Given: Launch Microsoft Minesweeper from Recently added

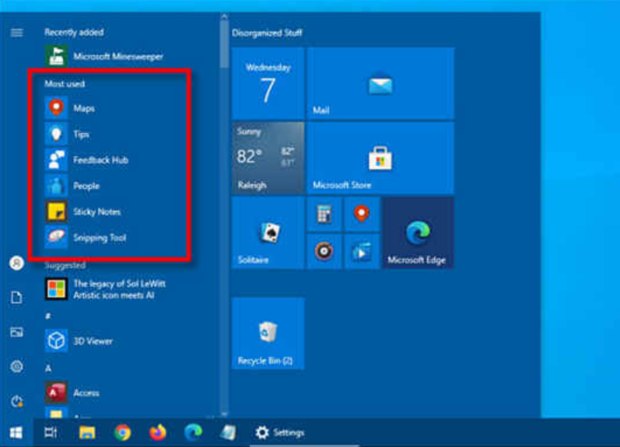Looking at the screenshot, I should pos(104,56).
